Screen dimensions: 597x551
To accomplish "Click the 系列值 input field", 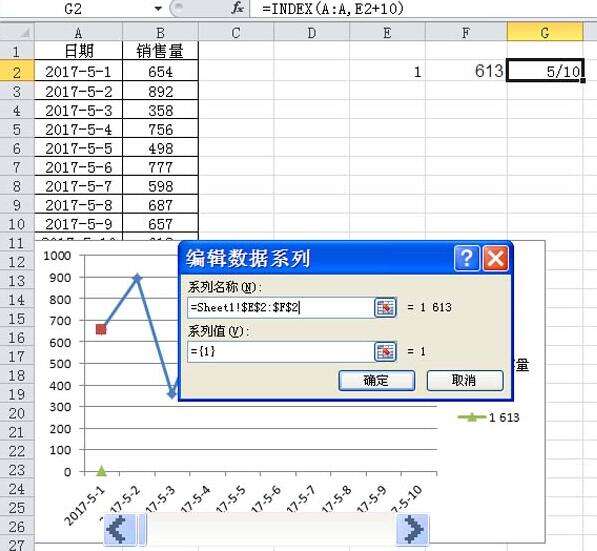I will click(x=280, y=351).
